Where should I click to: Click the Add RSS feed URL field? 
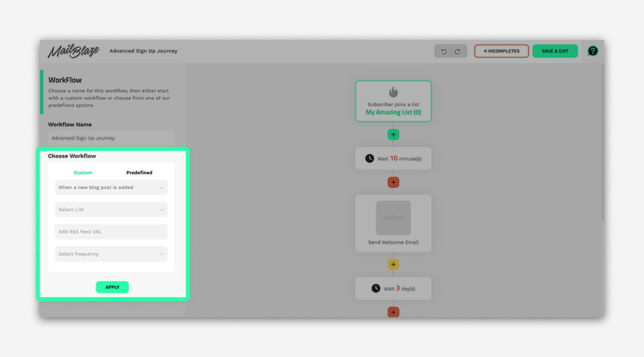pyautogui.click(x=111, y=232)
